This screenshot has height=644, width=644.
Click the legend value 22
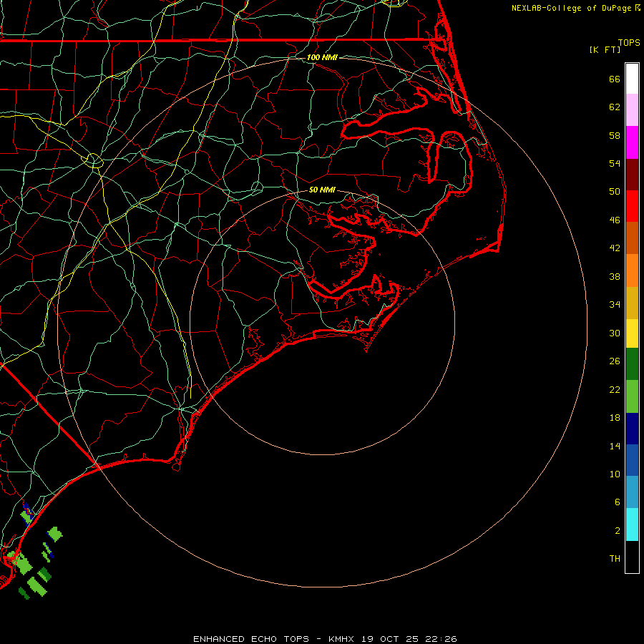tap(615, 389)
